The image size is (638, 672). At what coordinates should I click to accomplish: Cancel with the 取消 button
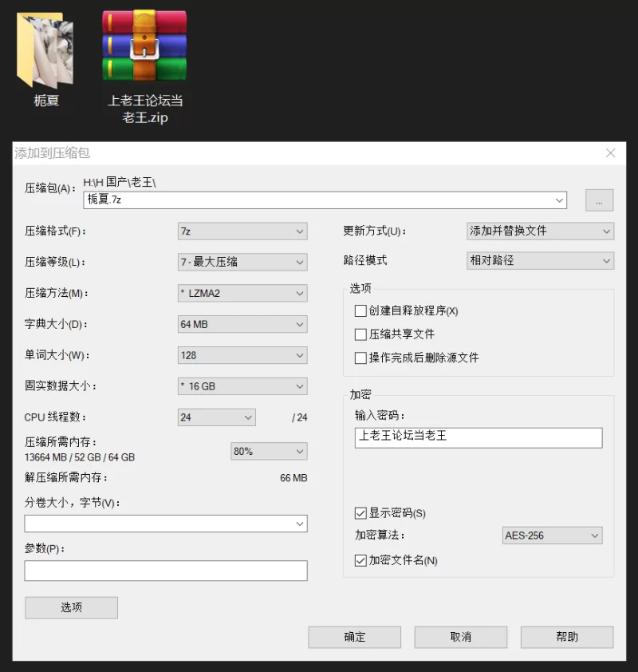461,638
